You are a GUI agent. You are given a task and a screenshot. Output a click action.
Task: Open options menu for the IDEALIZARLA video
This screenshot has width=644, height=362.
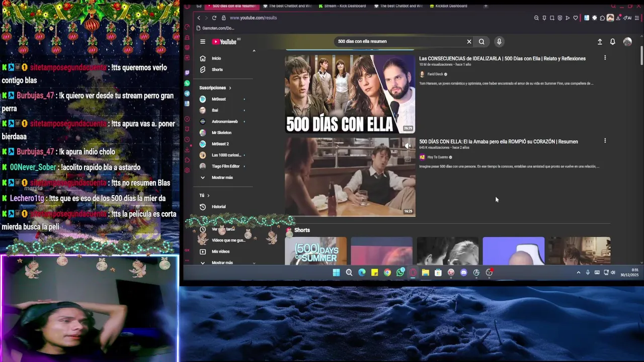click(605, 58)
